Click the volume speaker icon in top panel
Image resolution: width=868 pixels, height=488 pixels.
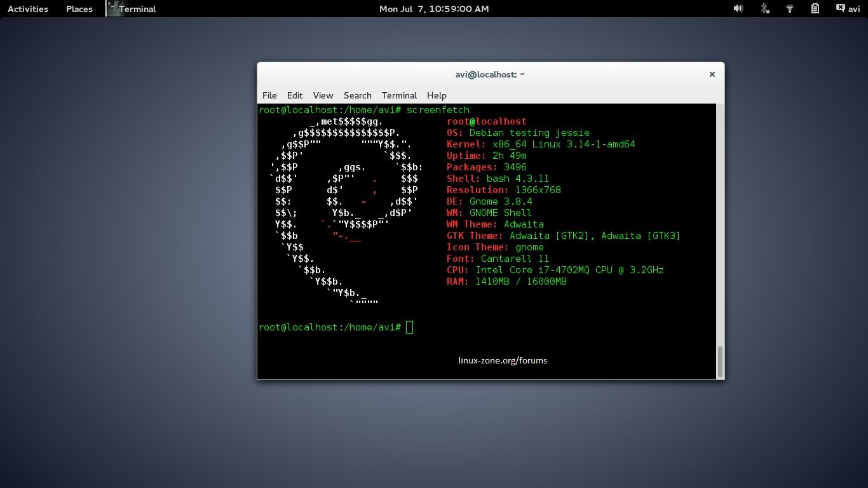point(738,9)
